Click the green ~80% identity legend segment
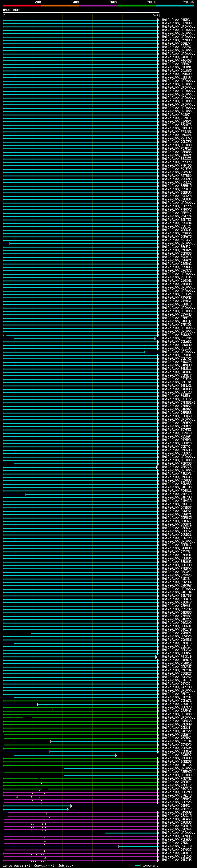This screenshot has height=868, width=197. [137, 6]
